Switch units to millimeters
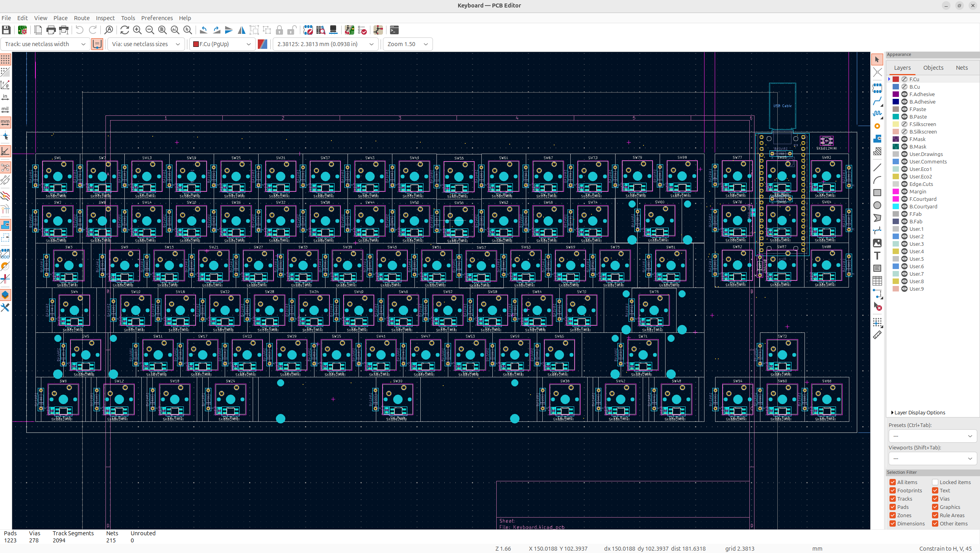Image resolution: width=980 pixels, height=553 pixels. (6, 122)
